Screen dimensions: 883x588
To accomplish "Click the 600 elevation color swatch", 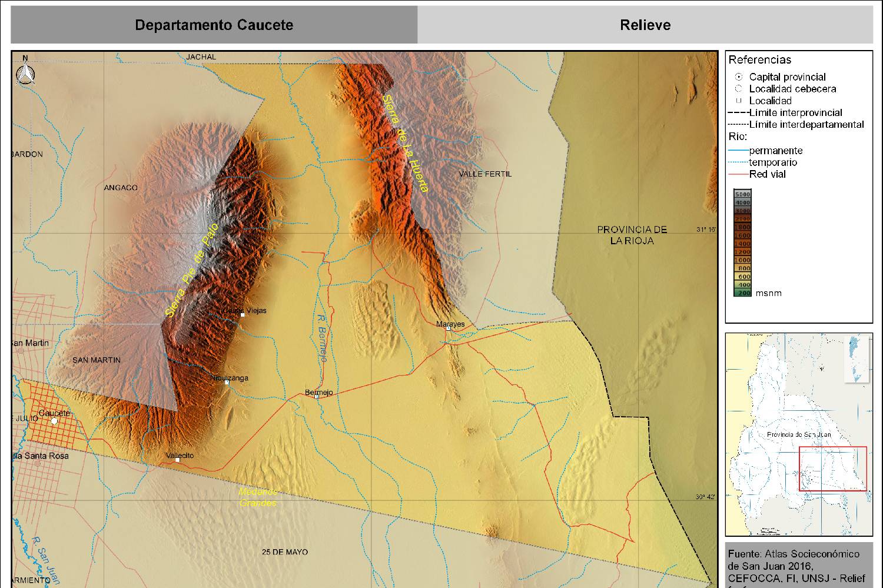I will pos(743,276).
